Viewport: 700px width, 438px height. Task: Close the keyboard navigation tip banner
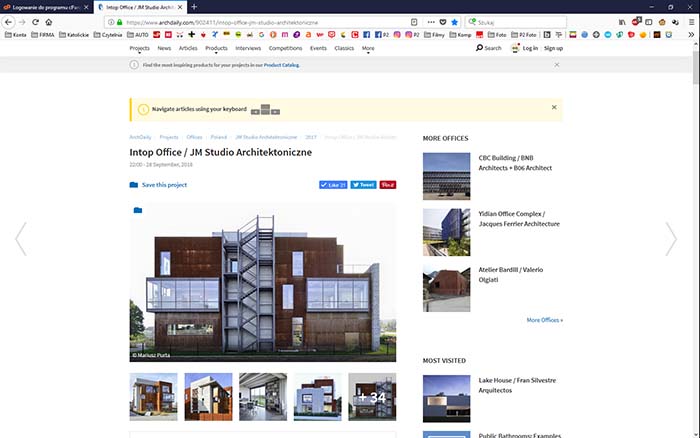click(x=554, y=107)
